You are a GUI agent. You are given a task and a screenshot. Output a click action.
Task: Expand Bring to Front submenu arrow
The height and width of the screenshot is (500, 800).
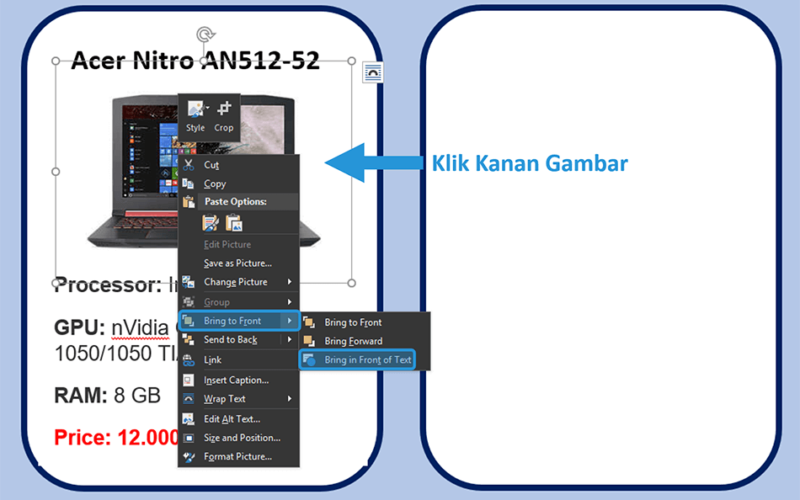[x=289, y=320]
